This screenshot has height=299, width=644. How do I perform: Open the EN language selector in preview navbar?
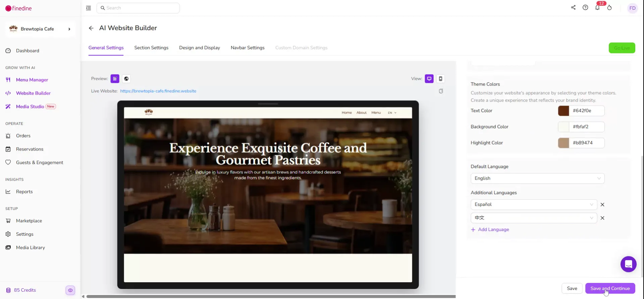(x=392, y=113)
